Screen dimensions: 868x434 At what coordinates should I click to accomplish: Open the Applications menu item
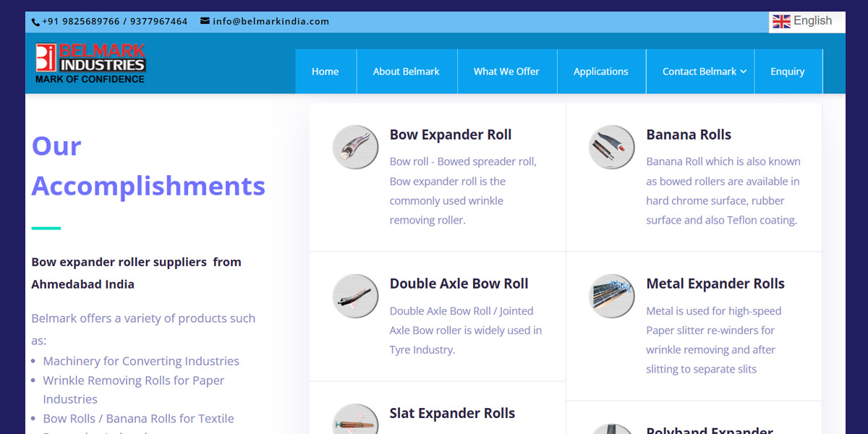click(x=600, y=72)
